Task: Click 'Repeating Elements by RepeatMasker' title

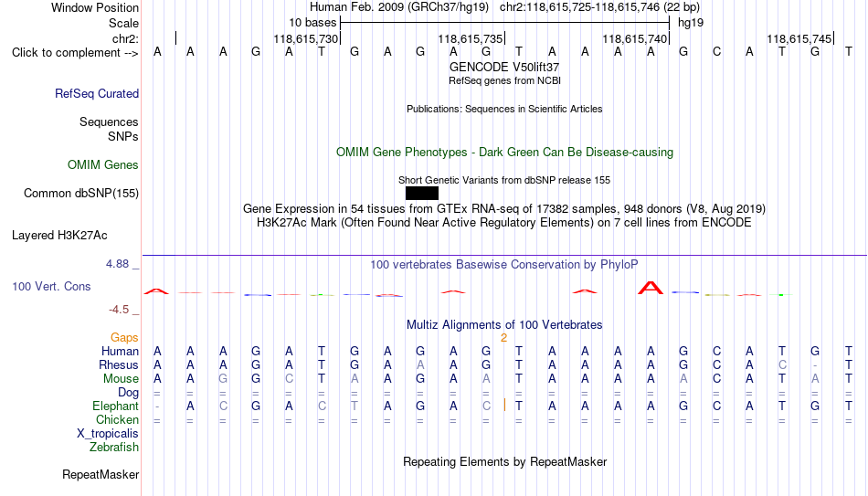Action: 504,461
